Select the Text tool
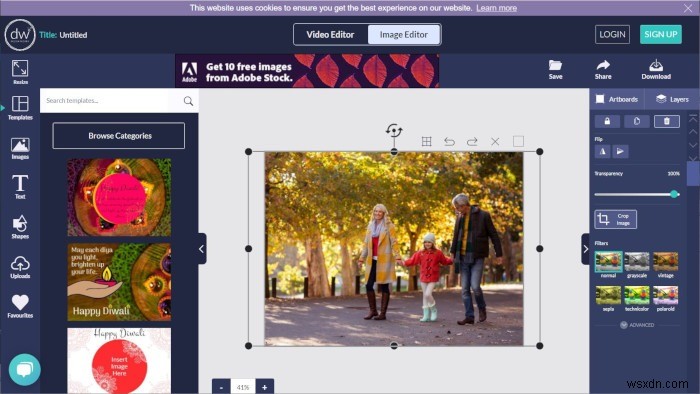The width and height of the screenshot is (700, 394). (x=20, y=187)
